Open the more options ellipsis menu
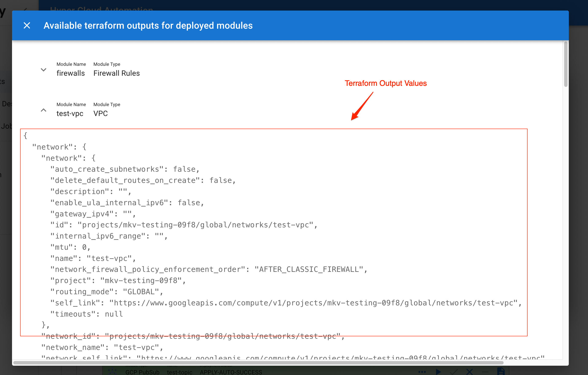The width and height of the screenshot is (588, 375). tap(422, 372)
